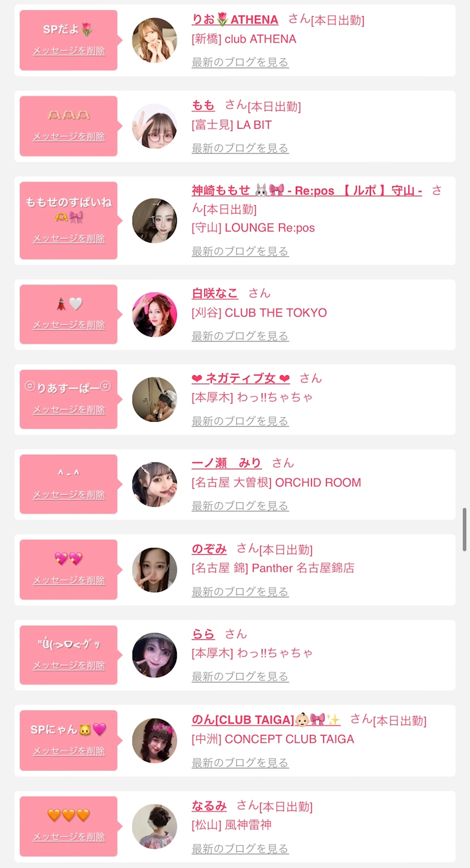Open のぞみ's round avatar image

point(154,570)
